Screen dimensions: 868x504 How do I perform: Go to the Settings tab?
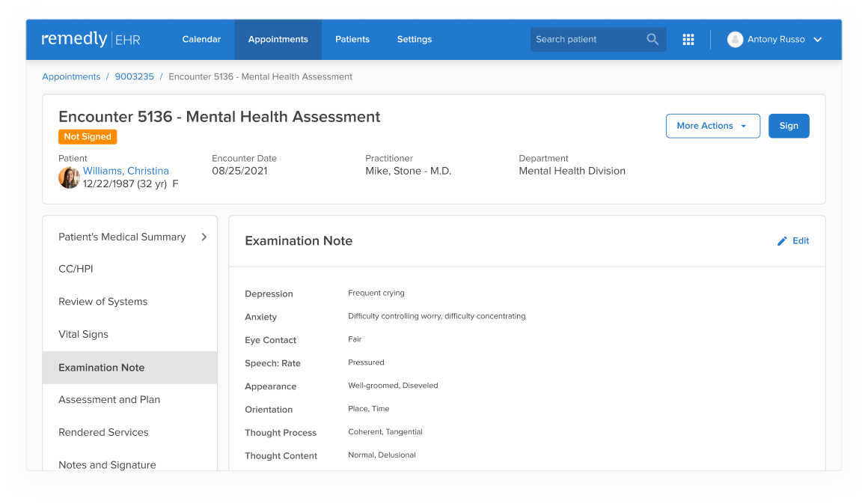coord(414,40)
